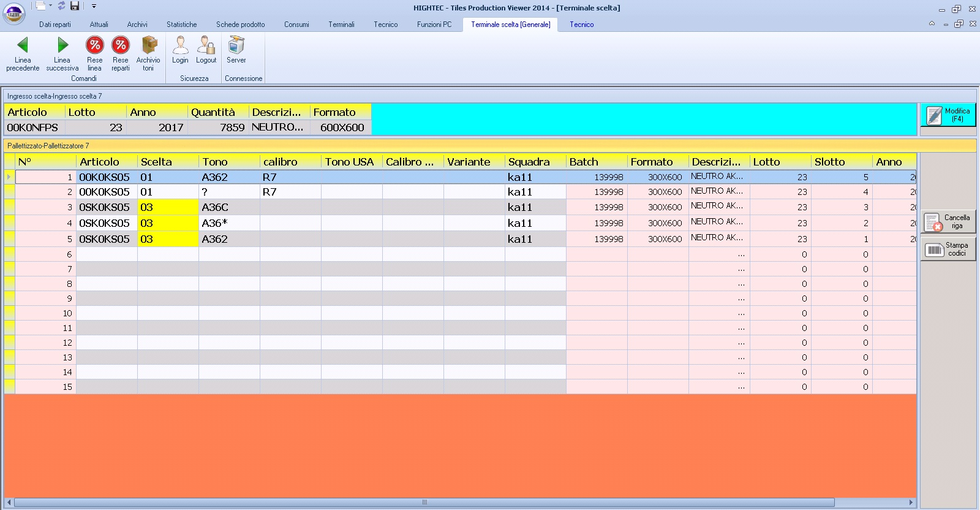Viewport: 980px width, 510px height.
Task: Click horizontal scrollbar thumb
Action: 424,503
